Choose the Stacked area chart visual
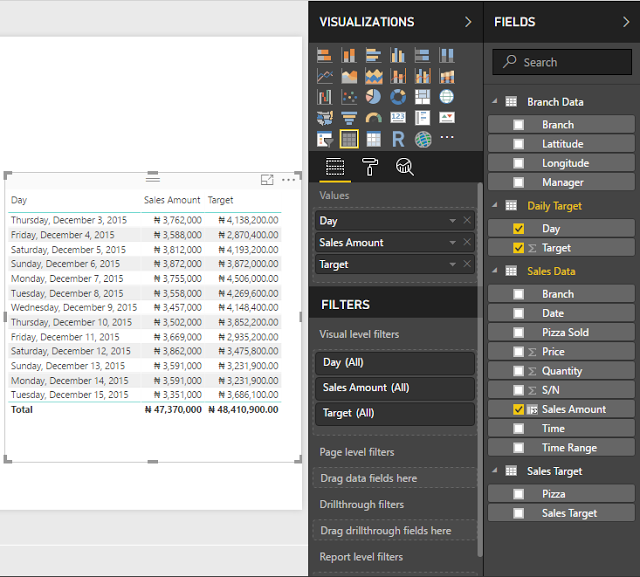Screen dimensions: 640x577 (373, 76)
